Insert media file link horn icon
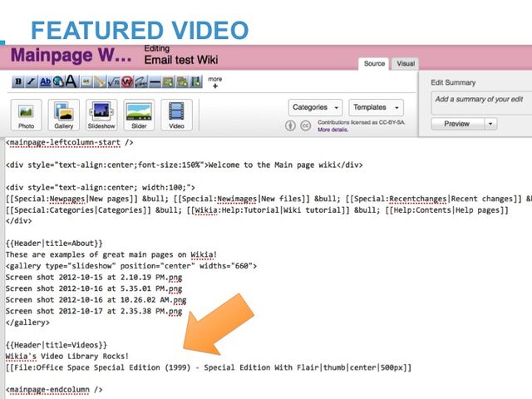Image resolution: width=532 pixels, height=399 pixels. click(x=100, y=81)
